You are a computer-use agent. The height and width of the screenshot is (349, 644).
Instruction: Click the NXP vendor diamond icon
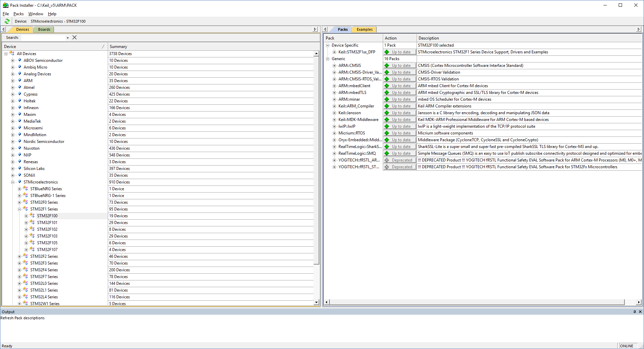tap(20, 155)
